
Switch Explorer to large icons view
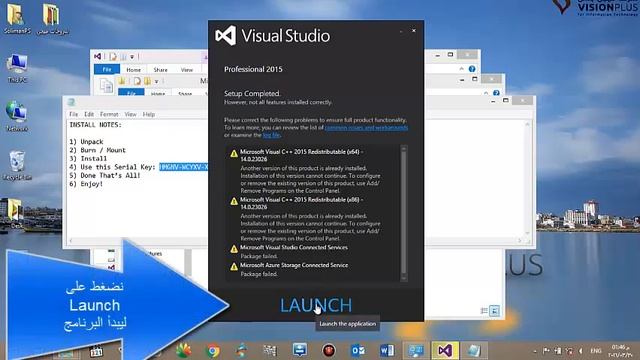tap(495, 311)
